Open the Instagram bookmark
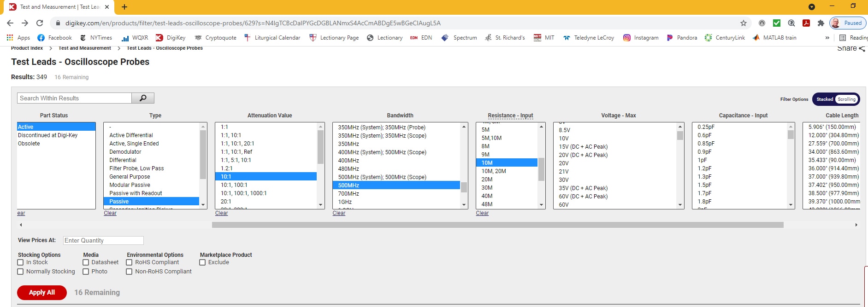The width and height of the screenshot is (868, 307). click(x=641, y=38)
